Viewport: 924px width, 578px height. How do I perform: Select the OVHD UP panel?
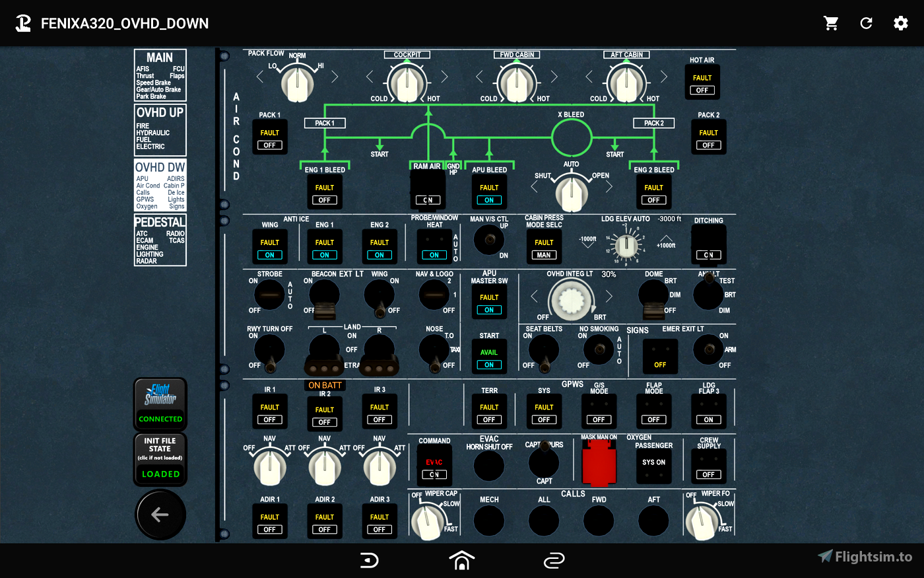coord(160,129)
